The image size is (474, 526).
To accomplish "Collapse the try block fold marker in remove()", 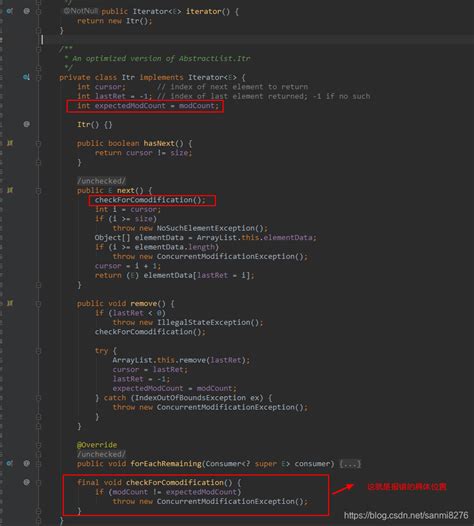I will pos(39,351).
